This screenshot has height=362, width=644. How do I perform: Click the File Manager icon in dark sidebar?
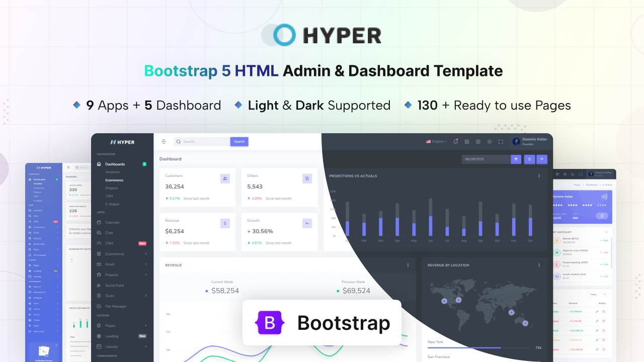99,306
